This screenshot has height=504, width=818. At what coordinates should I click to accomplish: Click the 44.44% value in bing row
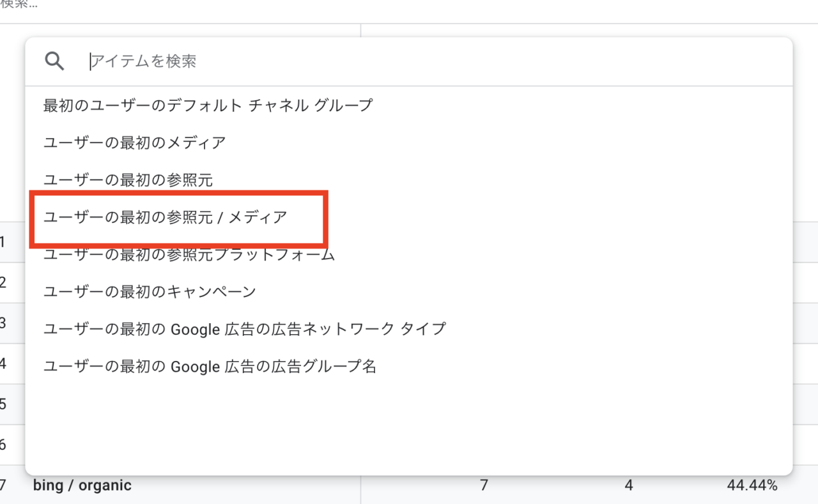(x=752, y=485)
